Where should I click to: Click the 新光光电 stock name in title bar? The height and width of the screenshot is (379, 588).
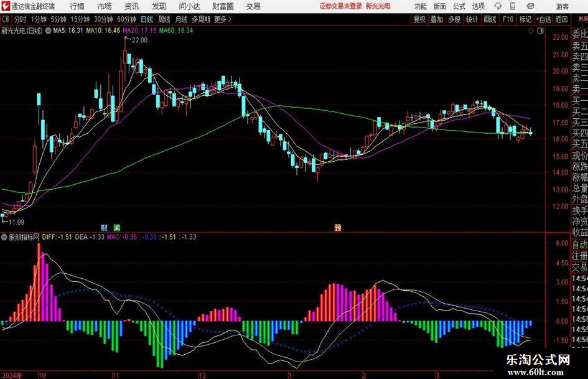378,6
